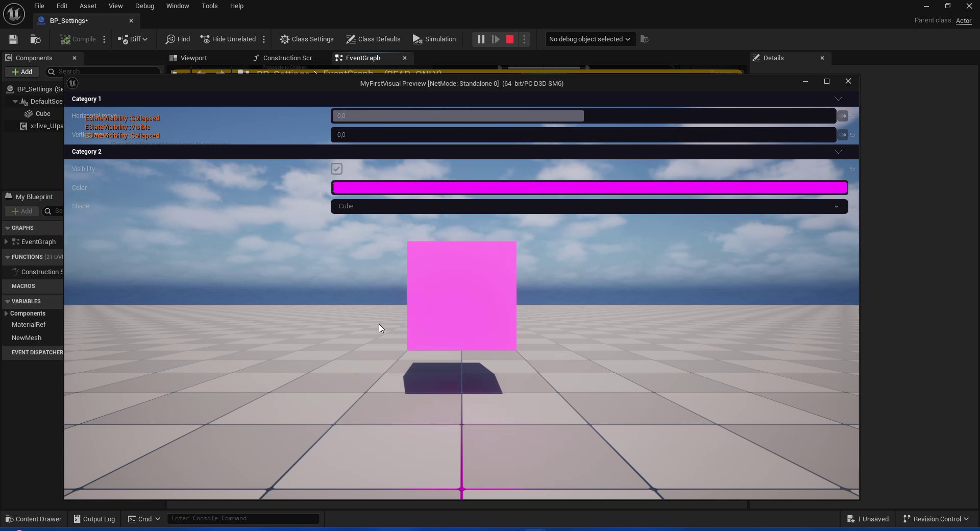Screen dimensions: 980x531
Task: Close the EventGraph tab
Action: (405, 58)
